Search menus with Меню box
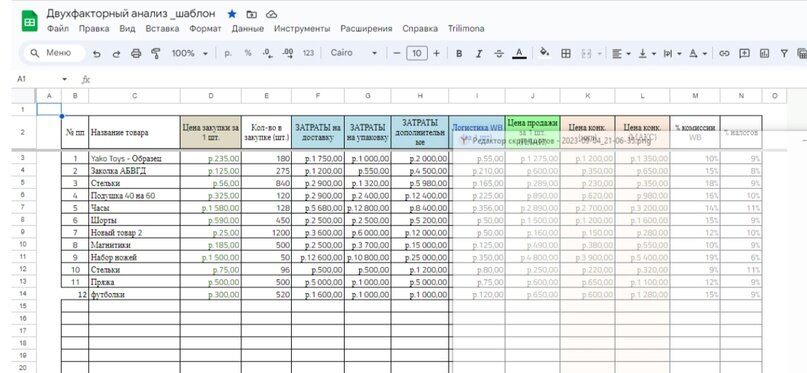Viewport: 807px width, 373px height. 54,53
